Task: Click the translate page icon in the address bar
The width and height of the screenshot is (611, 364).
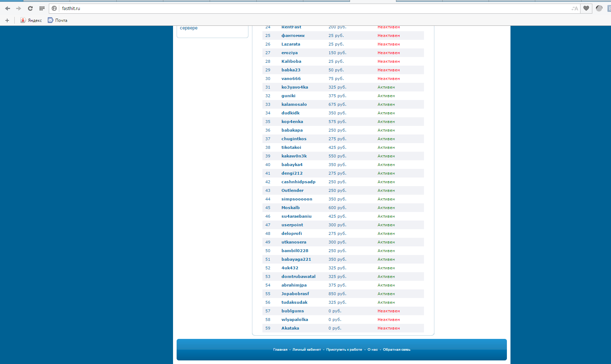Action: pyautogui.click(x=575, y=8)
